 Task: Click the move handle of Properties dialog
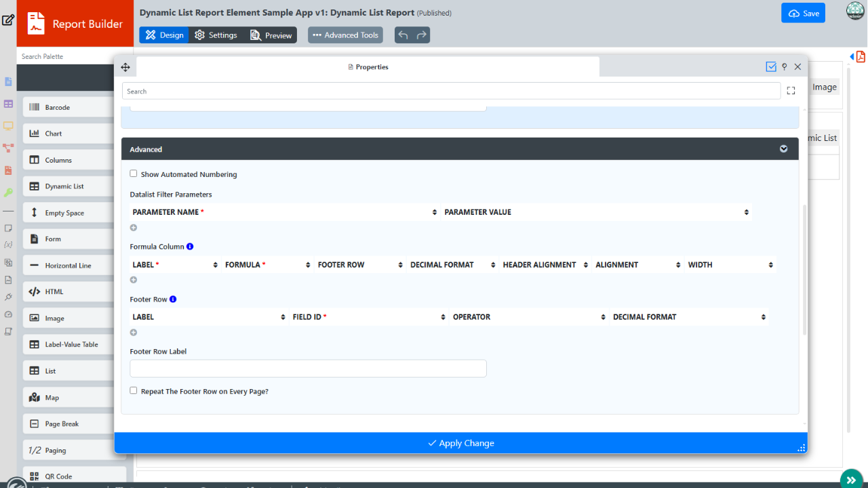(x=125, y=67)
